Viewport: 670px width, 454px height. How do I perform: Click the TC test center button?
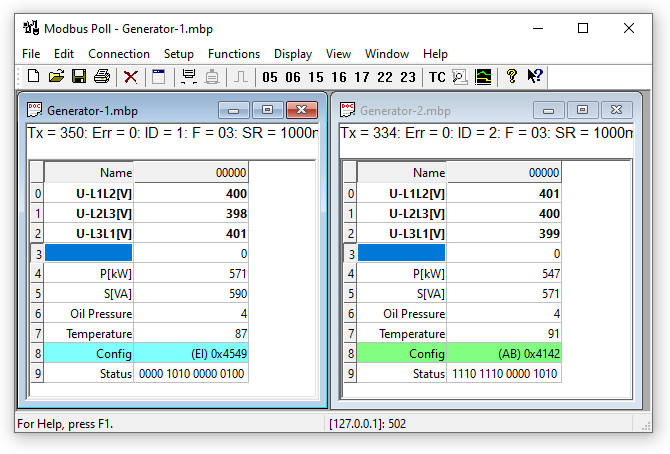coord(437,77)
